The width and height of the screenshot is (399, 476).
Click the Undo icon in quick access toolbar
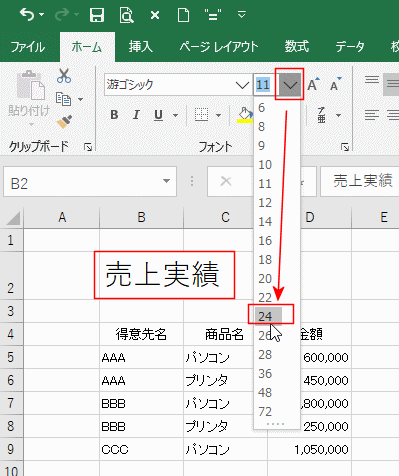27,15
